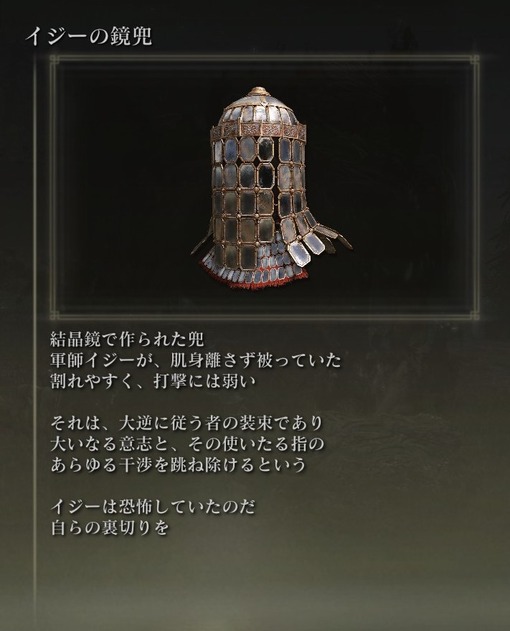Select the mirror helmet item image
510x631 pixels.
click(272, 190)
